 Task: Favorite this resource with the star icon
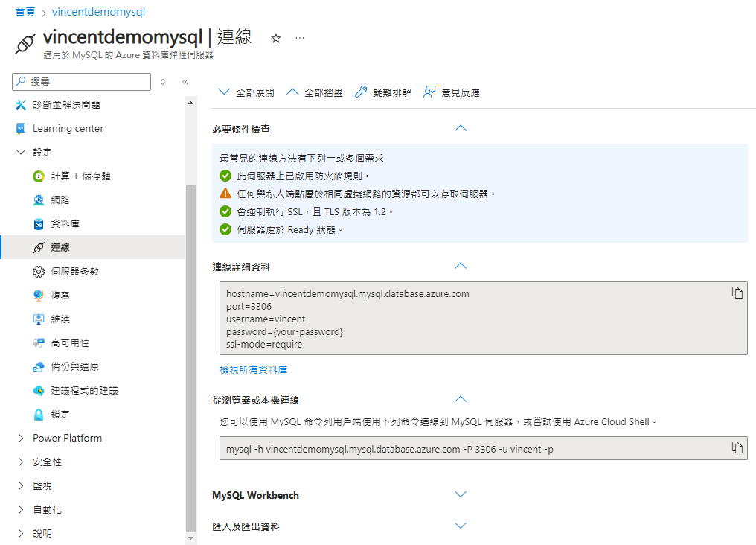(x=276, y=38)
